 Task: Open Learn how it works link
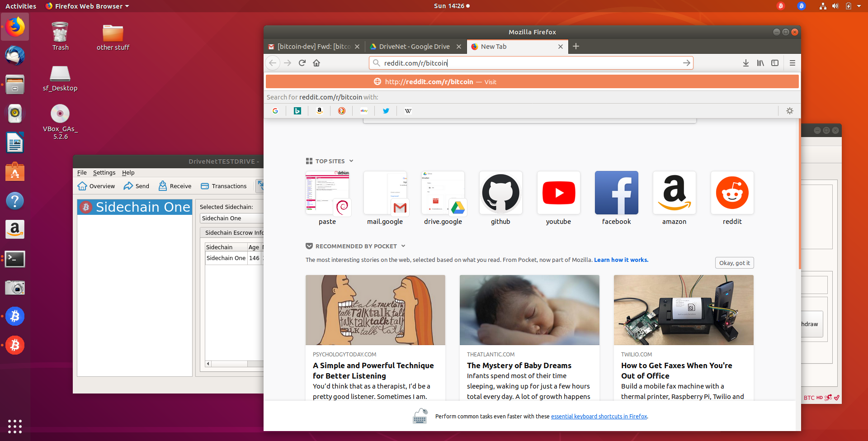621,260
